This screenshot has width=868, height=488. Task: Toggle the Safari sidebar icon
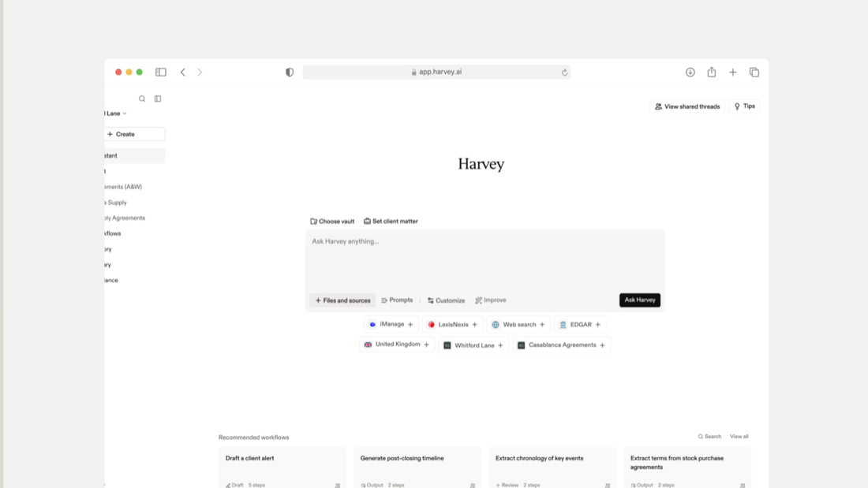click(160, 72)
